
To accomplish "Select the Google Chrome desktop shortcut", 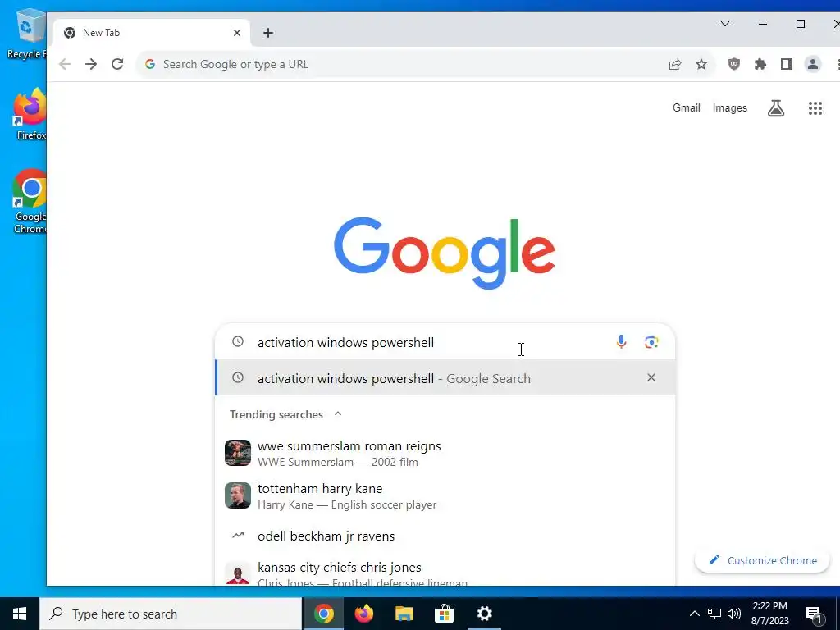I will [x=30, y=202].
